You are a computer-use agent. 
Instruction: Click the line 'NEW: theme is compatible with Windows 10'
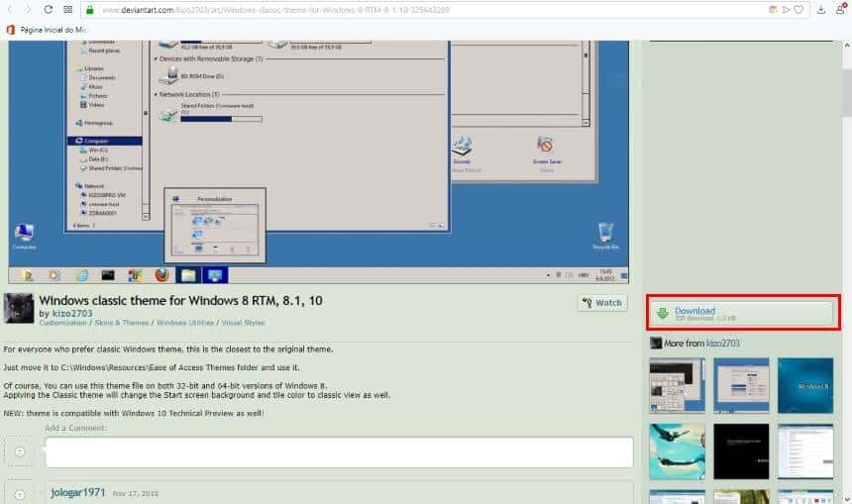[134, 413]
